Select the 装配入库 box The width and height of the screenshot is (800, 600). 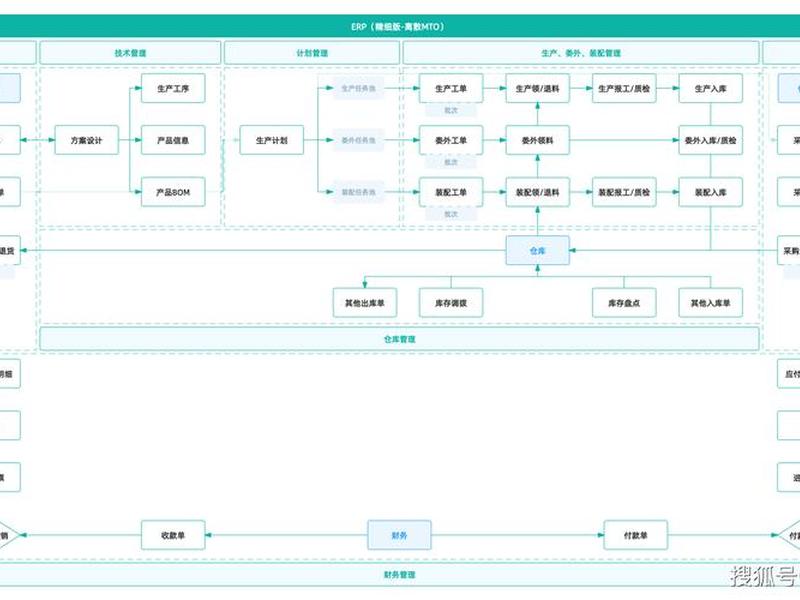click(x=710, y=192)
